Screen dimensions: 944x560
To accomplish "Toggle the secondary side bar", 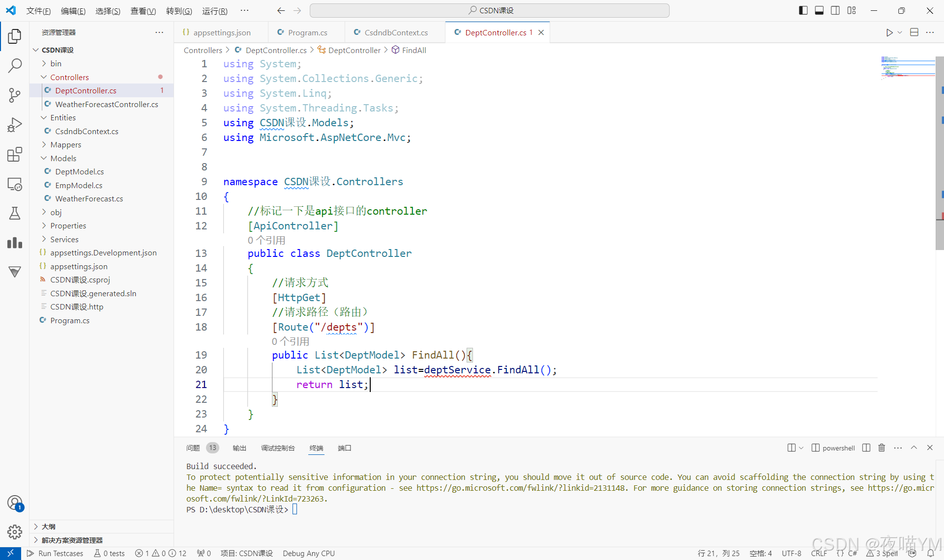I will (835, 10).
